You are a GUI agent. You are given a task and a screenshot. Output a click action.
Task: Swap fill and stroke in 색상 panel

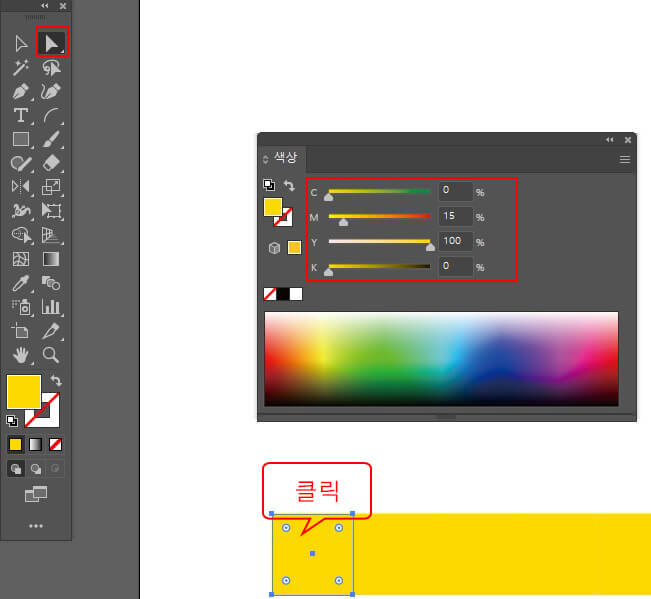coord(289,185)
